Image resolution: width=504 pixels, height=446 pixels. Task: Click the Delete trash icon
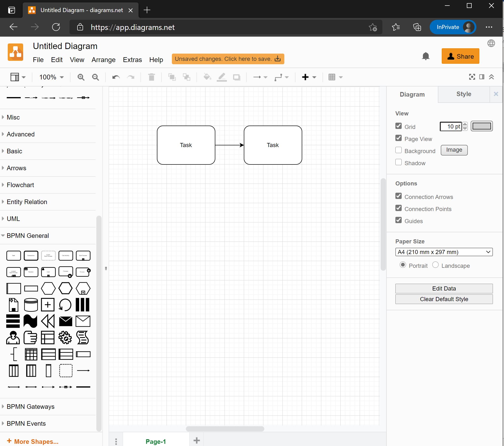click(x=151, y=77)
